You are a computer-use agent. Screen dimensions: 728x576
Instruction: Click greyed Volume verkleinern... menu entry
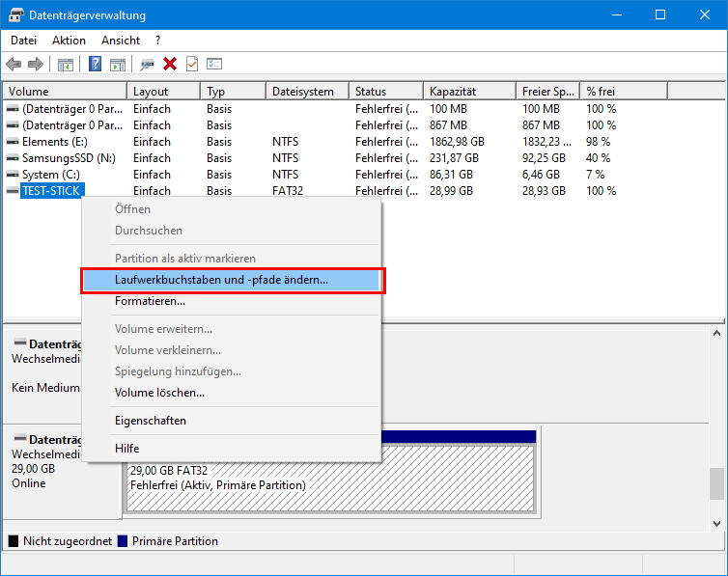[x=232, y=350]
